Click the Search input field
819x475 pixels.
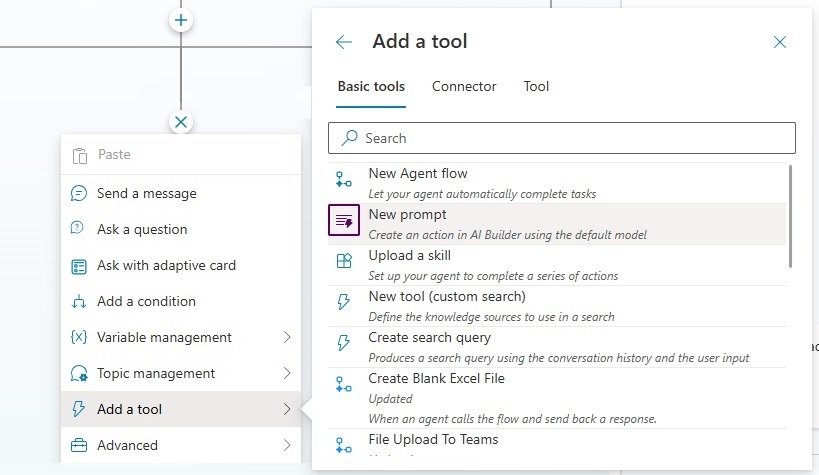tap(561, 138)
